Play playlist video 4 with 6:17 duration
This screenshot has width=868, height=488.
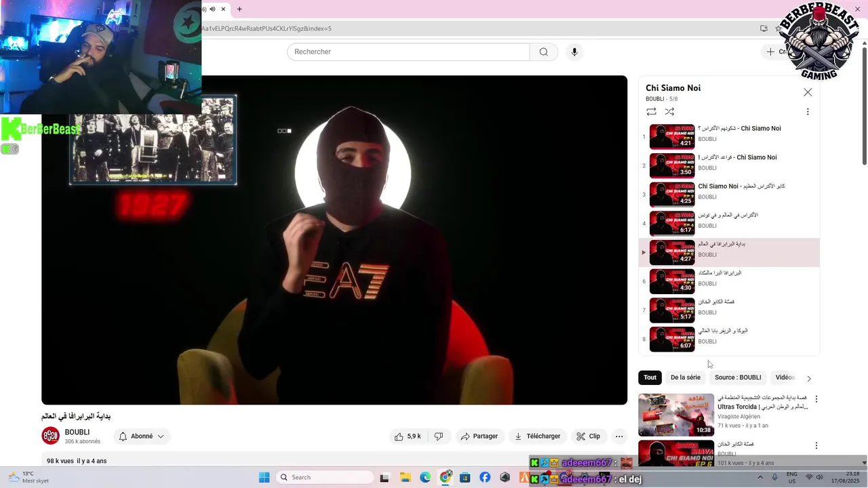(x=672, y=223)
